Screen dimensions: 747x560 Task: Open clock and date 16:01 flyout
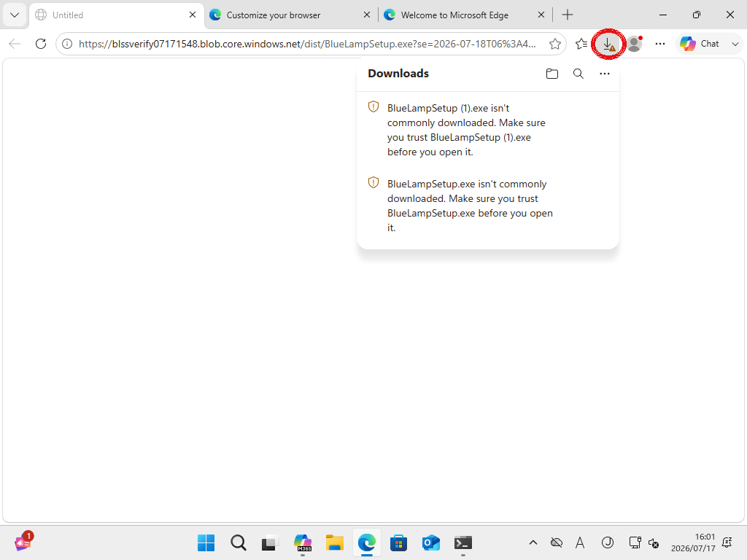(693, 542)
